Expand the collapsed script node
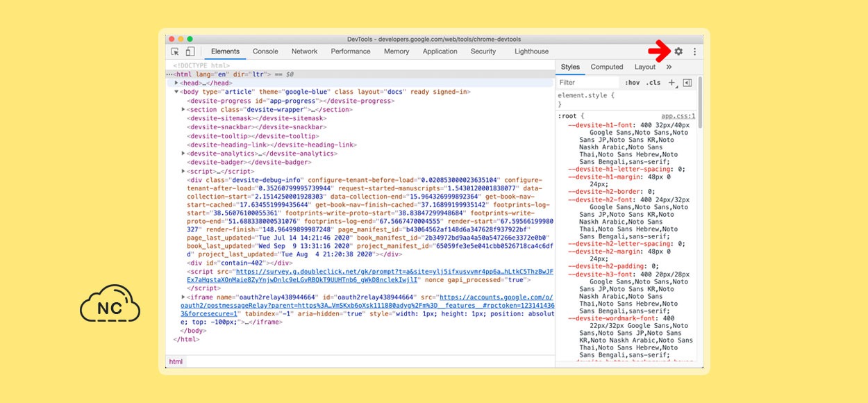 click(x=184, y=171)
